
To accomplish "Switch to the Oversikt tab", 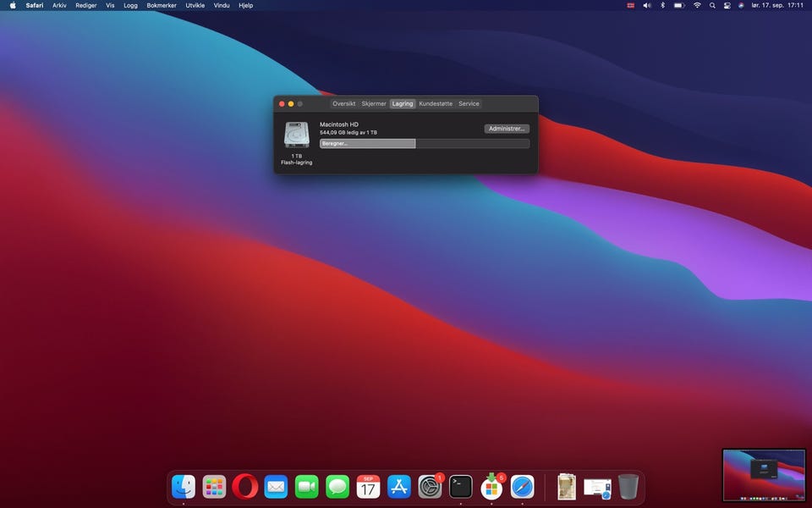I will pos(343,103).
